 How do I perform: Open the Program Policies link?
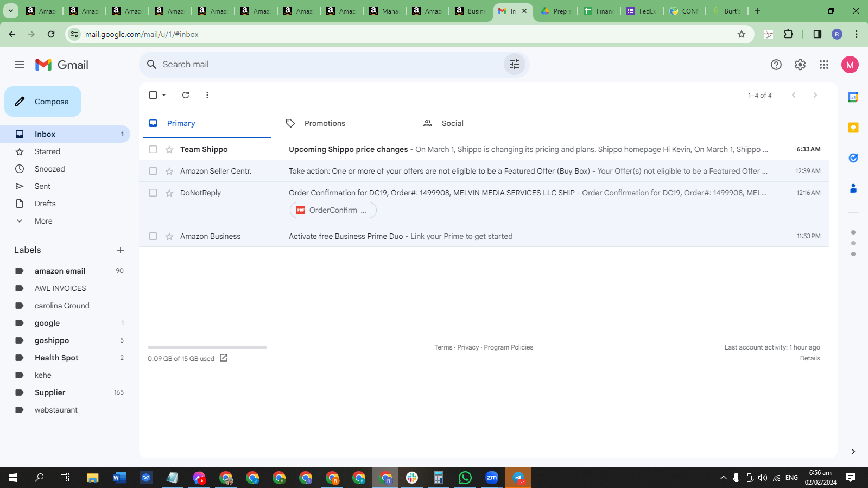pyautogui.click(x=508, y=347)
